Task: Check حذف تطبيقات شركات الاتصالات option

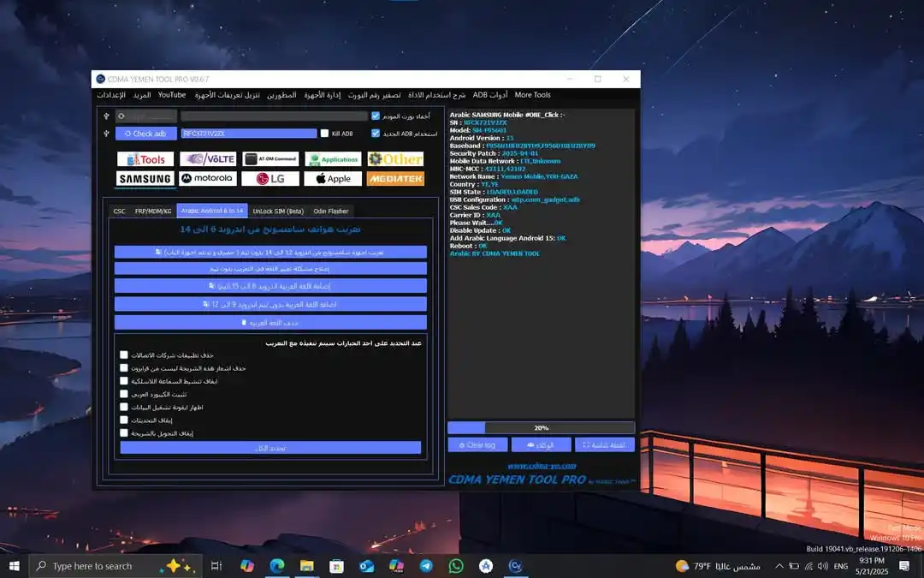Action: click(124, 355)
